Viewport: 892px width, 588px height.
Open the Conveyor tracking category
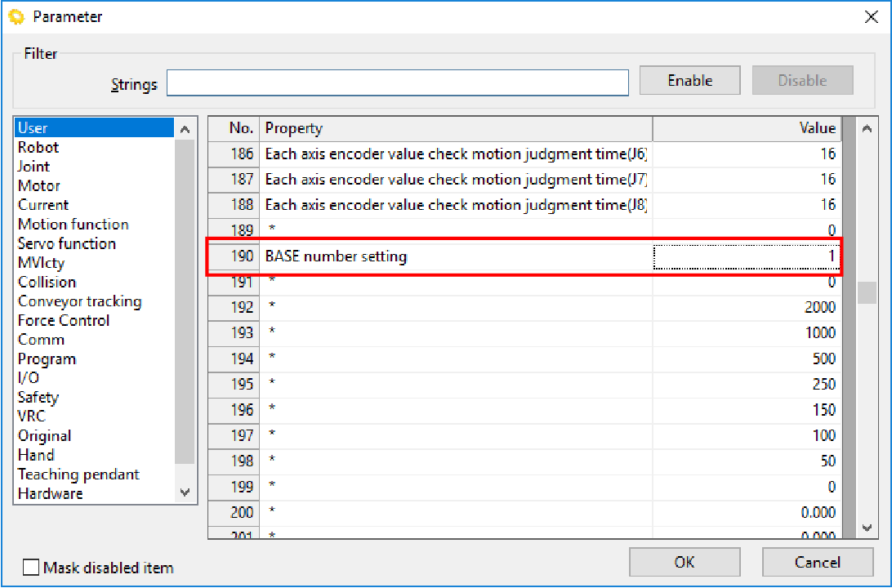(x=79, y=301)
